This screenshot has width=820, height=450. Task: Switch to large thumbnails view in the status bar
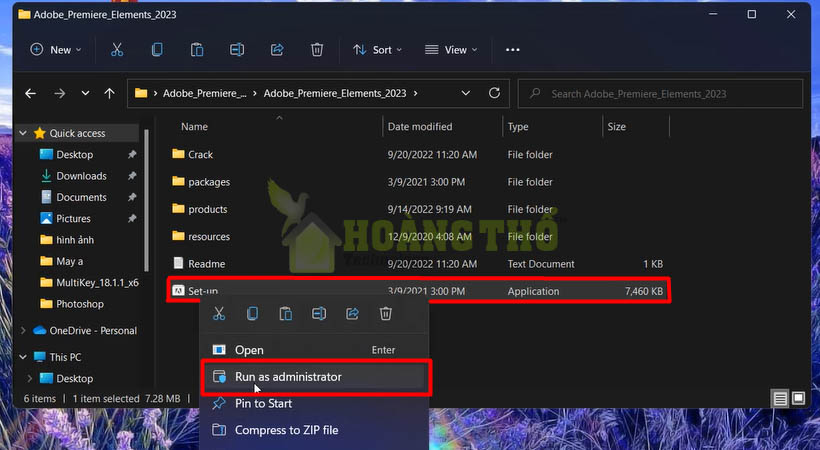(798, 398)
